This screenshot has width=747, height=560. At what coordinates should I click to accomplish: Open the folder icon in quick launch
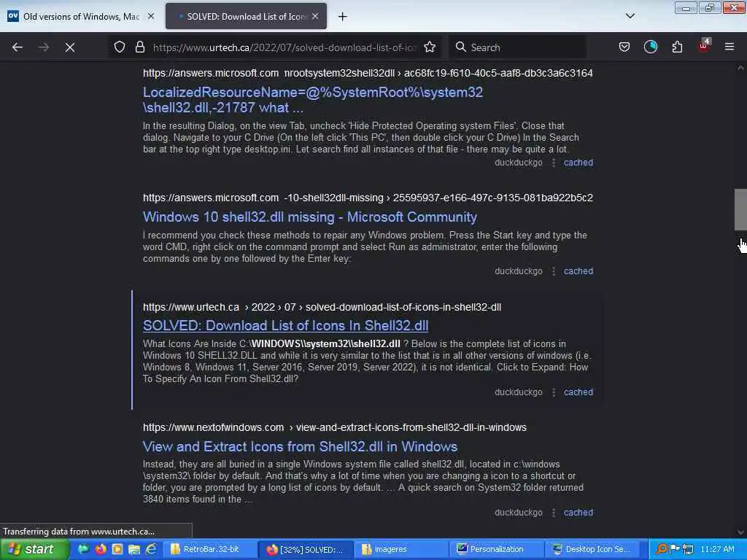pos(134,549)
